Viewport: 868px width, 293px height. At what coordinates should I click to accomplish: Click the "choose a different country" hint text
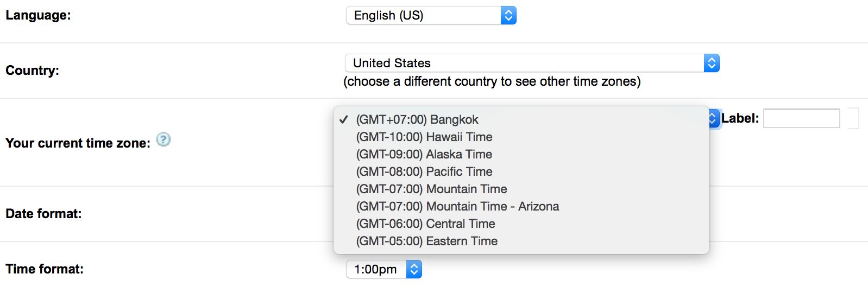[x=492, y=81]
